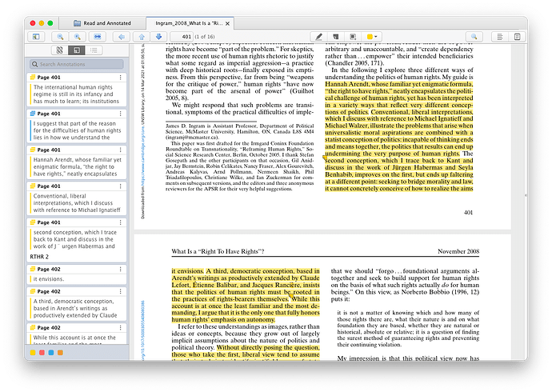Screen dimensions: 552x392
Task: Toggle the sidebar panel button
Action: (36, 37)
